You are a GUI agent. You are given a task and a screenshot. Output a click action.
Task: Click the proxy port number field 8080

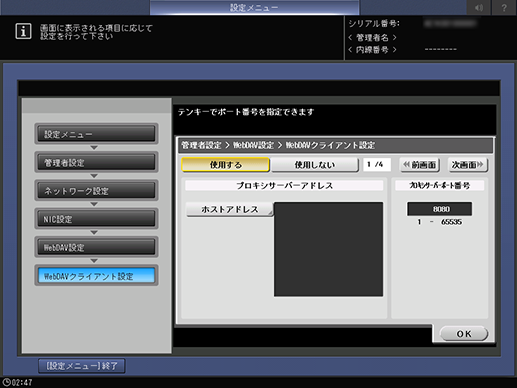pos(440,209)
